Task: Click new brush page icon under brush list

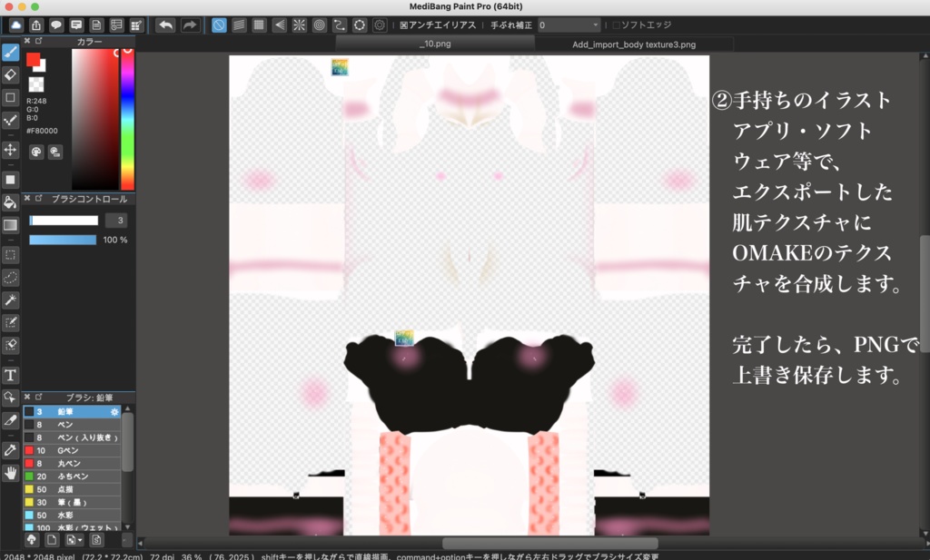Action: [x=52, y=540]
